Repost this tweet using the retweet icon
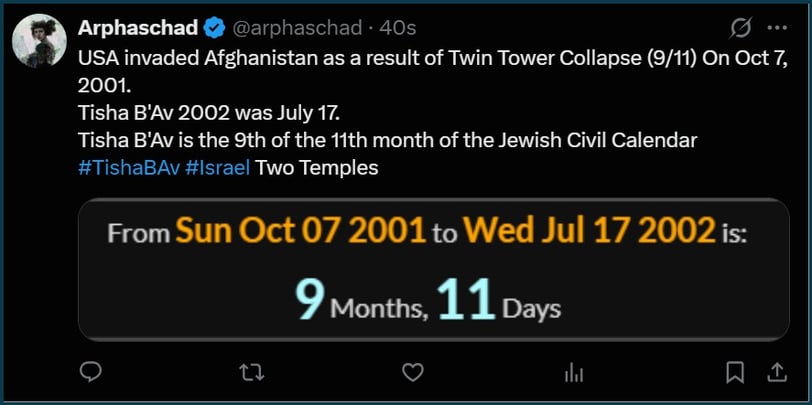Image resolution: width=812 pixels, height=405 pixels. pos(252,372)
